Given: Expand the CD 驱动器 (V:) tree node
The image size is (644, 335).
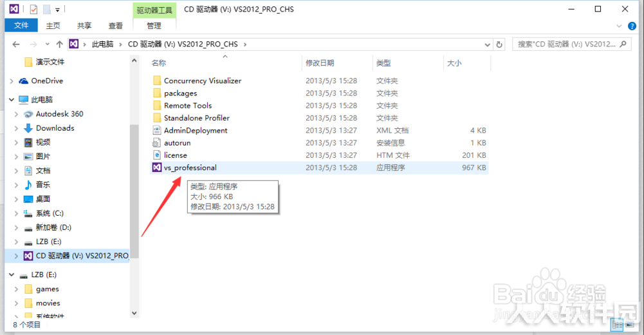Looking at the screenshot, I should coord(16,256).
